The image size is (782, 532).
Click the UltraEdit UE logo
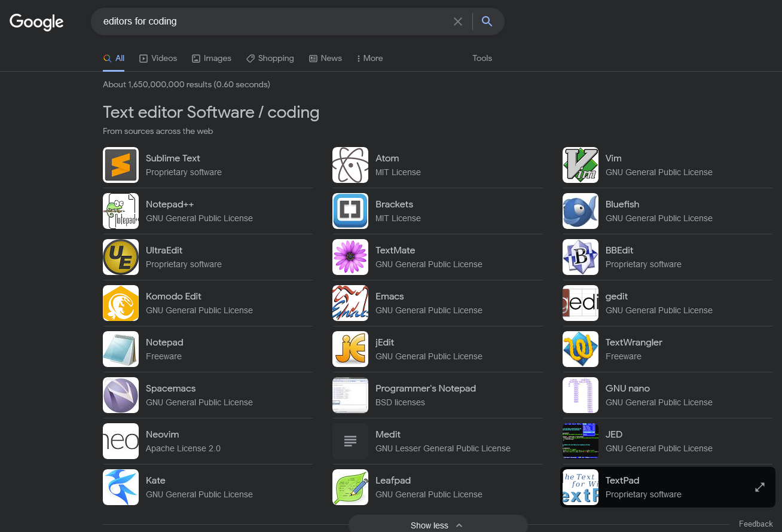coord(121,257)
